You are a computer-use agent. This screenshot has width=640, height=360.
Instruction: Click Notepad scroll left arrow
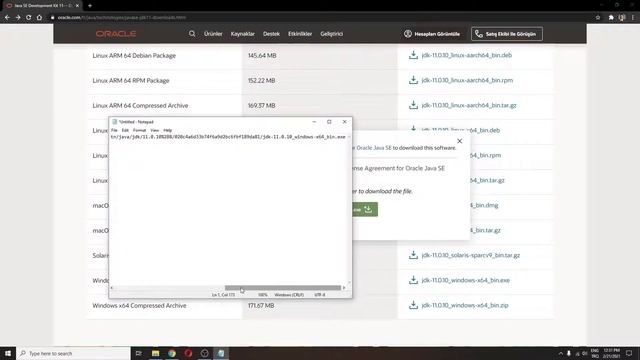pyautogui.click(x=112, y=288)
